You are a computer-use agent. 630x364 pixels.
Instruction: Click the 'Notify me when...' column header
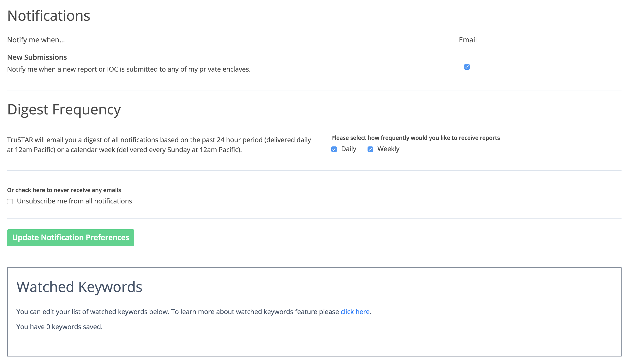point(36,40)
